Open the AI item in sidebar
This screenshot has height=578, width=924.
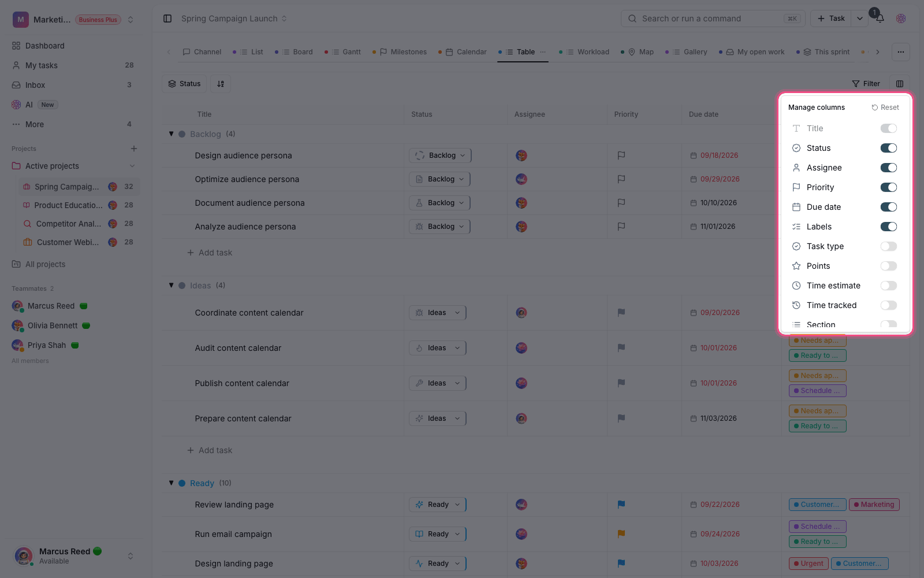coord(29,105)
